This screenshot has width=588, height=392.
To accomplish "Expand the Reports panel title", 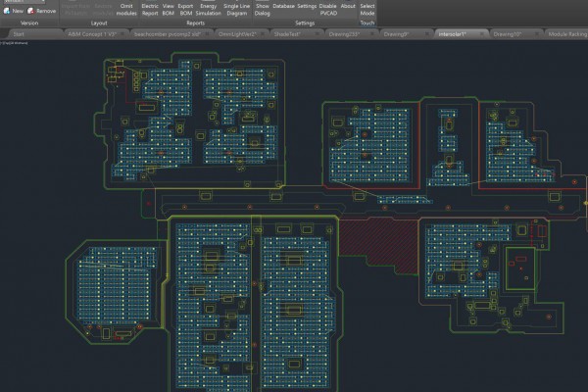I will 195,22.
